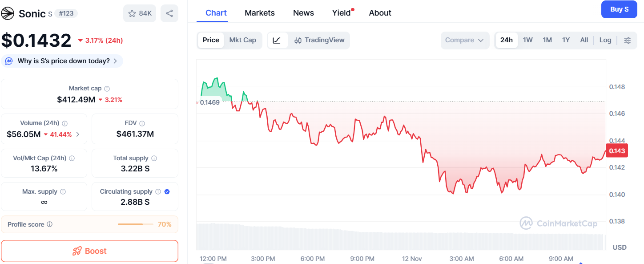Open the News tab
The height and width of the screenshot is (264, 644).
tap(303, 12)
